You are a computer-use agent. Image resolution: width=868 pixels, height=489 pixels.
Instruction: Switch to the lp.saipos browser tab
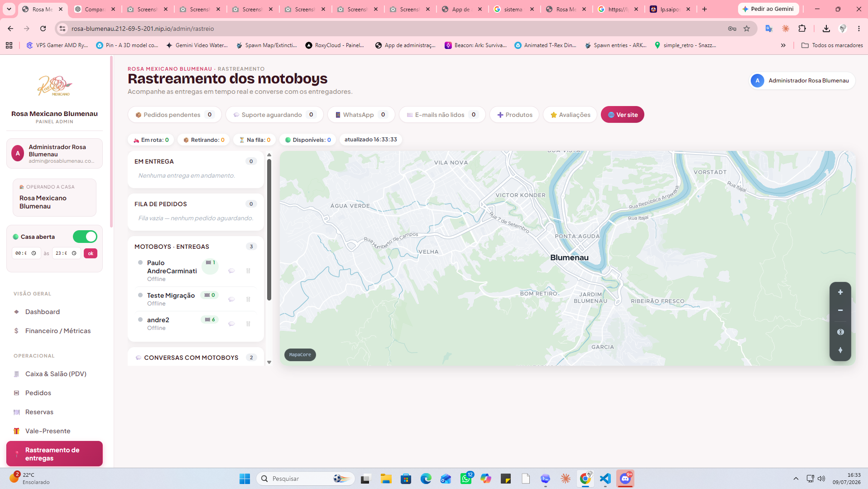670,9
